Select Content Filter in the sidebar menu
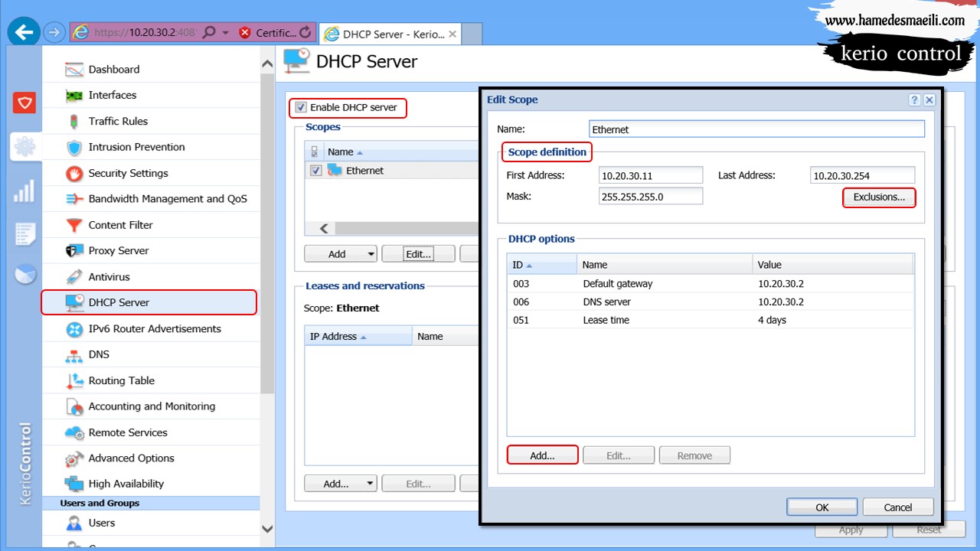The height and width of the screenshot is (551, 980). point(151,225)
